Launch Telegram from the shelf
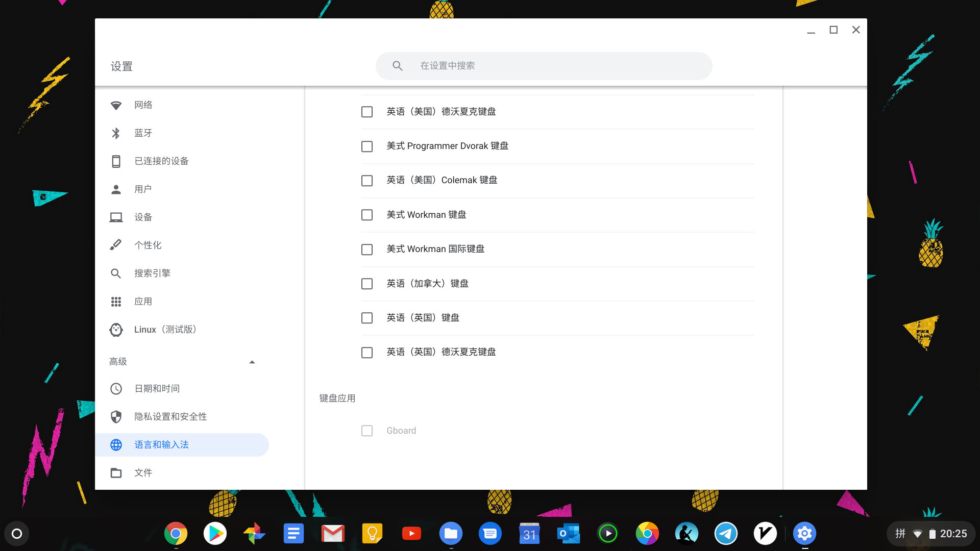The image size is (980, 551). click(726, 534)
